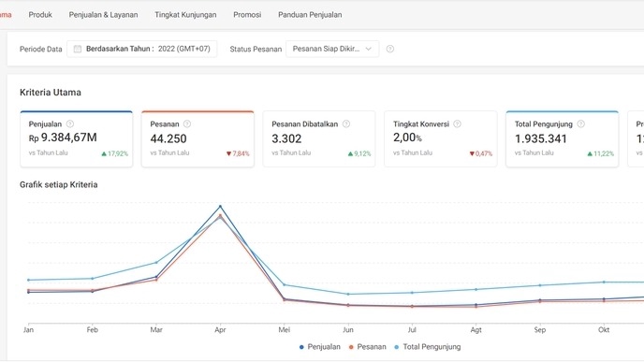Click the Rp 9.384,67M sales value
Screen dimensions: 644x362
pyautogui.click(x=63, y=138)
